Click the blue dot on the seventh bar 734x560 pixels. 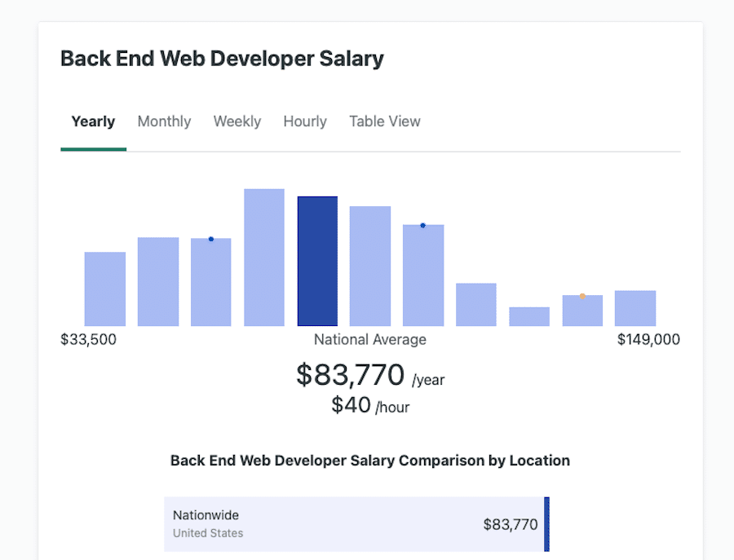pos(422,225)
